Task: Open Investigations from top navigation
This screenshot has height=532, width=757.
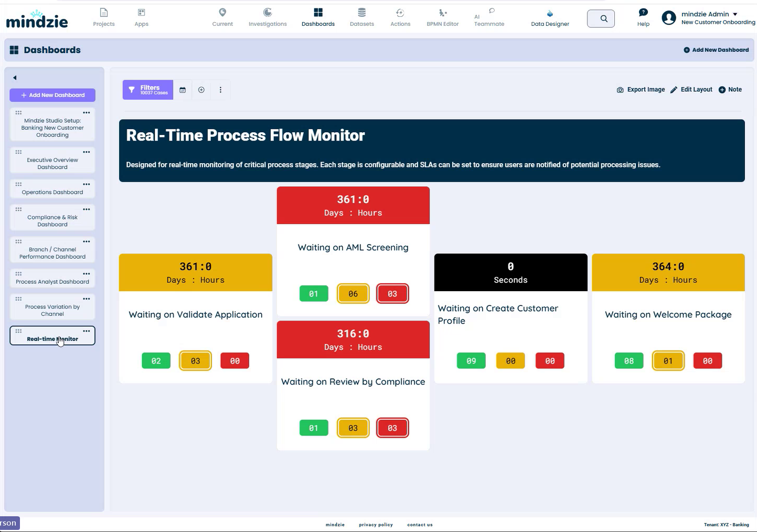Action: point(268,17)
